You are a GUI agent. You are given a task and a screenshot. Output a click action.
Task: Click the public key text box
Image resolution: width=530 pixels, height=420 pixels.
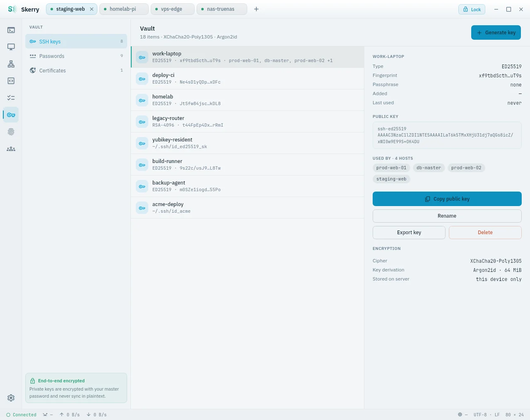[447, 135]
